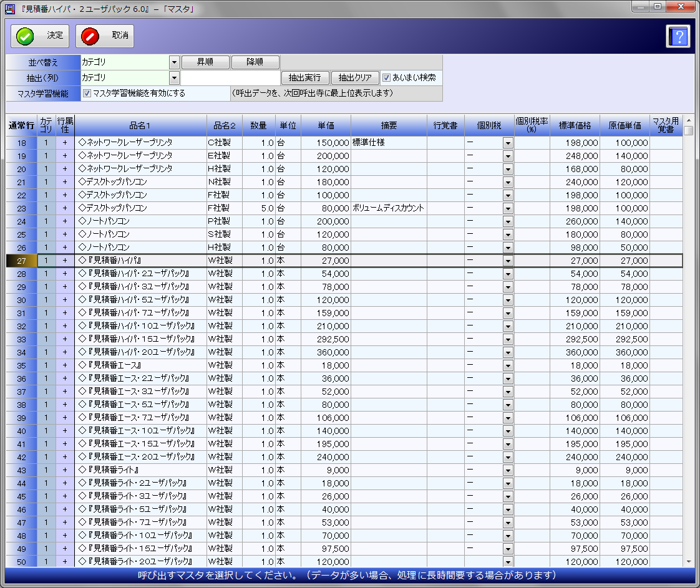This screenshot has height=588, width=700.
Task: Click the 通常行 column header
Action: coord(21,125)
